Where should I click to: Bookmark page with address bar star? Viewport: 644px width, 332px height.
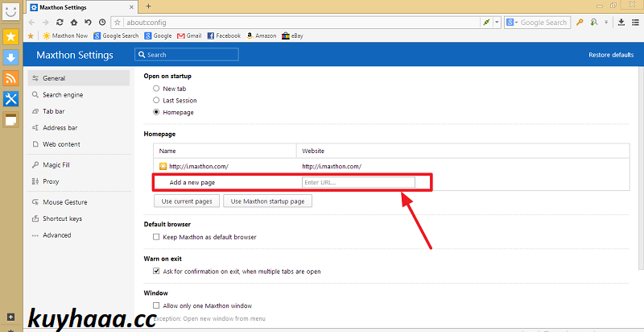coord(118,23)
